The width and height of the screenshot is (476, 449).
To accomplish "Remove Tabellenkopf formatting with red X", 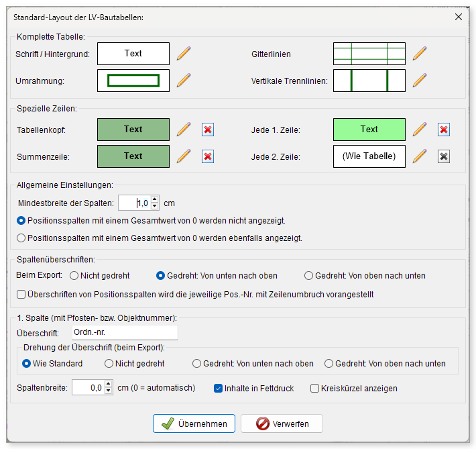I will tap(208, 130).
